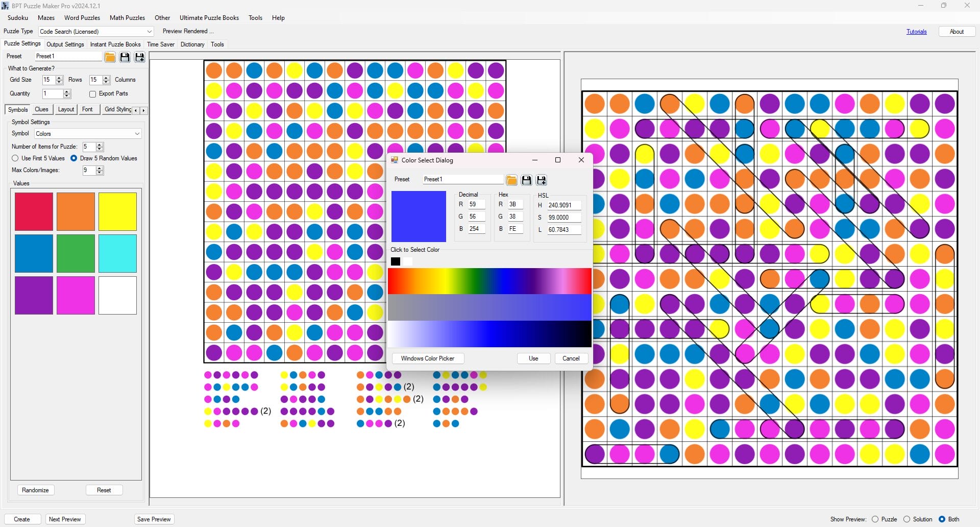This screenshot has height=527, width=980.
Task: Click the BPT Puzzle Maker application icon
Action: coord(5,6)
